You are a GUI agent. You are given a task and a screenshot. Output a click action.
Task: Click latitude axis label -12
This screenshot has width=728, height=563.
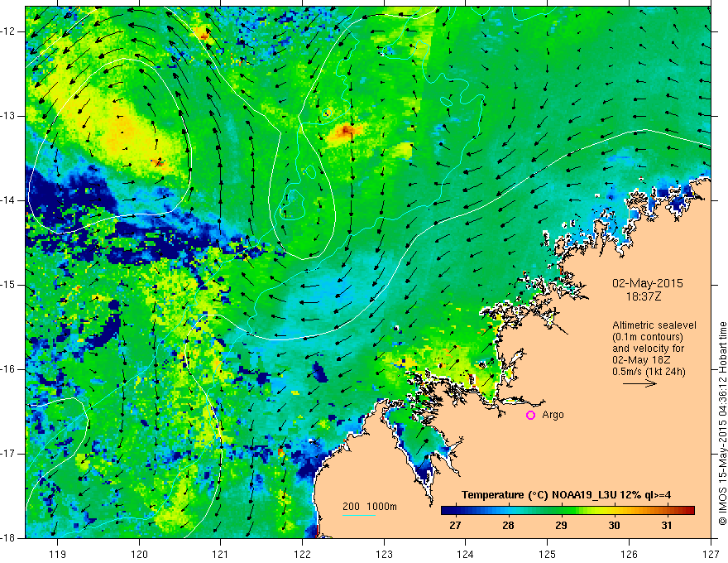8,31
